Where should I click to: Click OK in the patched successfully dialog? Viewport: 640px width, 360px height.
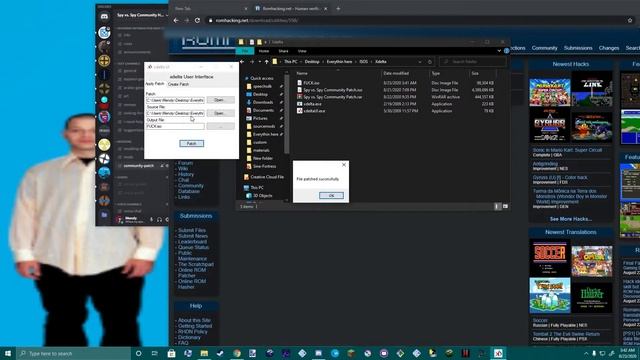click(331, 196)
